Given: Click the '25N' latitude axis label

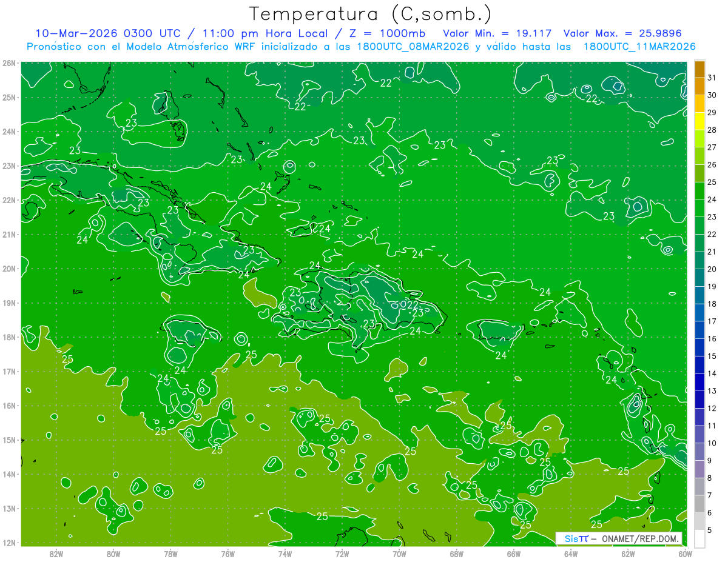Looking at the screenshot, I should (10, 97).
